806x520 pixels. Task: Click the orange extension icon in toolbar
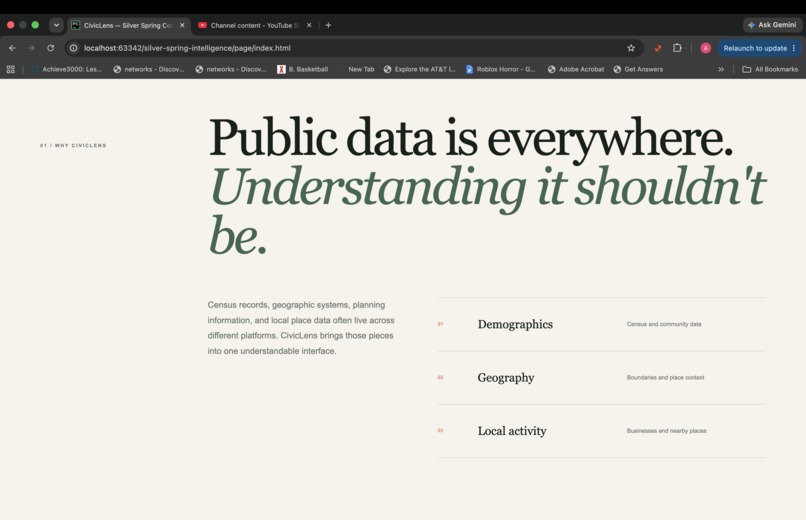click(657, 48)
